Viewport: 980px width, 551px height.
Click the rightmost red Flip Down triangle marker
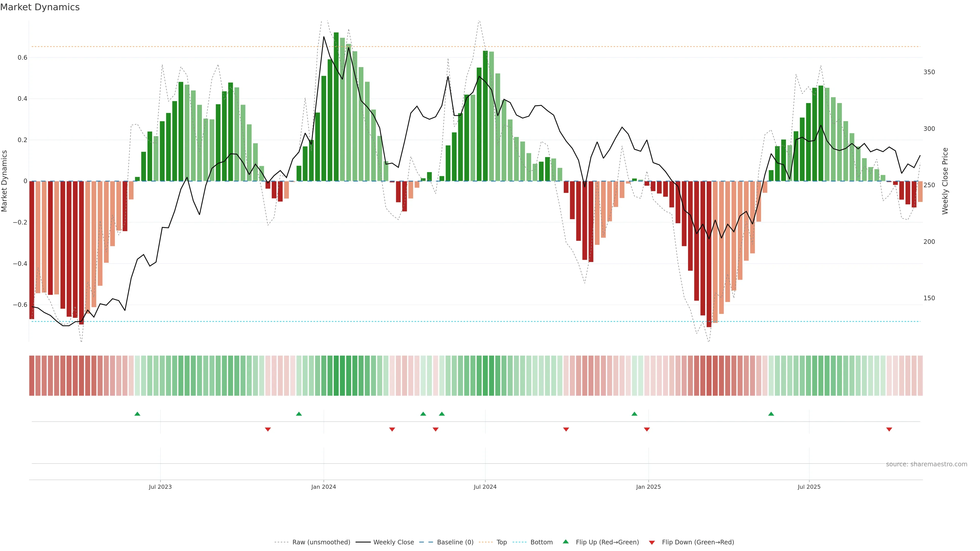click(889, 429)
